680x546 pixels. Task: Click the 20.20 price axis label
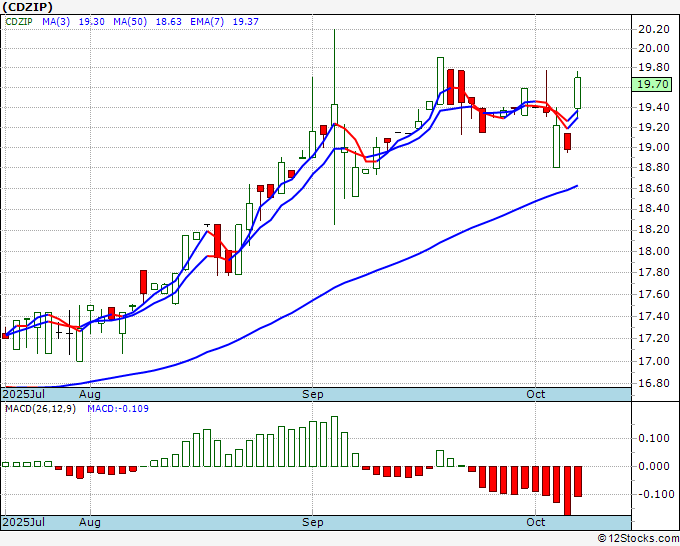point(654,29)
